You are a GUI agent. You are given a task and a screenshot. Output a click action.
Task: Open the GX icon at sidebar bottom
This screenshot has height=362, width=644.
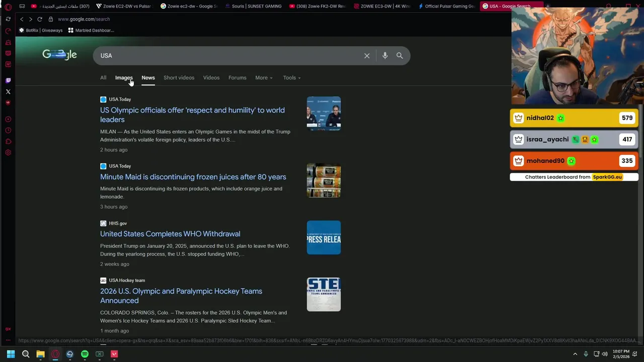(x=8, y=329)
